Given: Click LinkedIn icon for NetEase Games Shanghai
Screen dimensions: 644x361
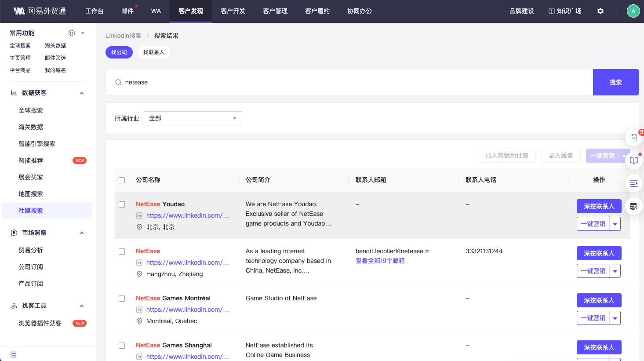Looking at the screenshot, I should pyautogui.click(x=139, y=357).
